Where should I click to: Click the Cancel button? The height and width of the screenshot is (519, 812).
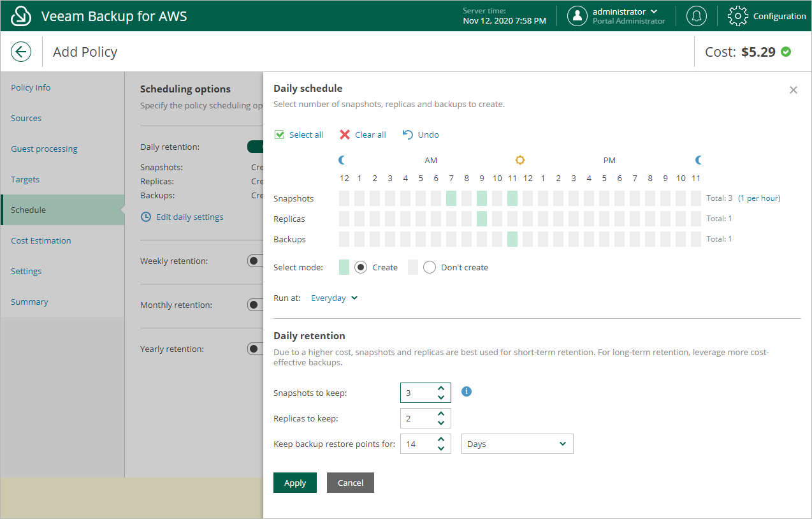[351, 483]
